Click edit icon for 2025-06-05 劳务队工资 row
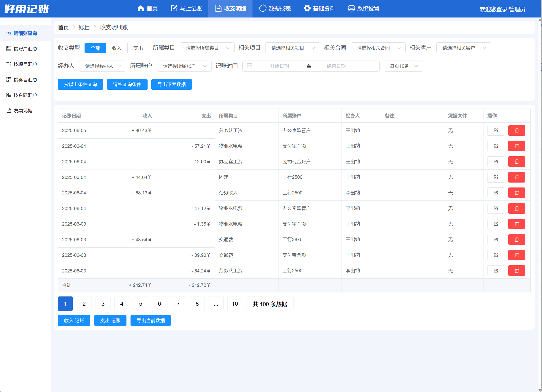 click(496, 131)
